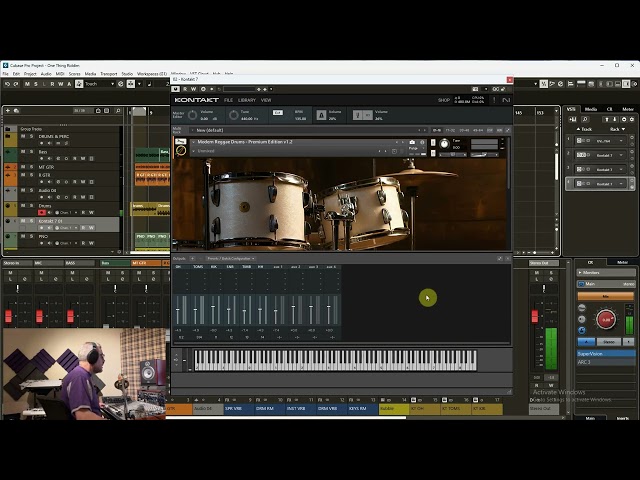Screen dimensions: 640x480
Task: Click the Stereo In mixer channel fader
Action: [x=8, y=316]
